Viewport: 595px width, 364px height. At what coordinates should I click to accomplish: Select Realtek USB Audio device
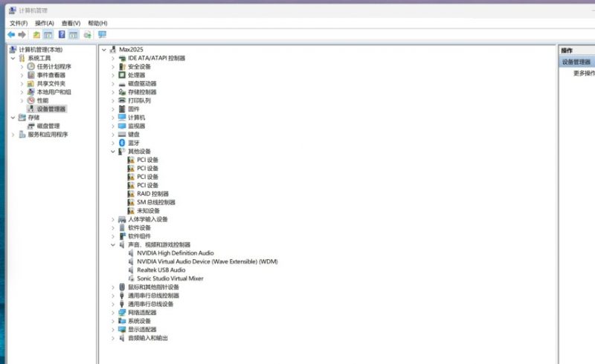tap(161, 270)
